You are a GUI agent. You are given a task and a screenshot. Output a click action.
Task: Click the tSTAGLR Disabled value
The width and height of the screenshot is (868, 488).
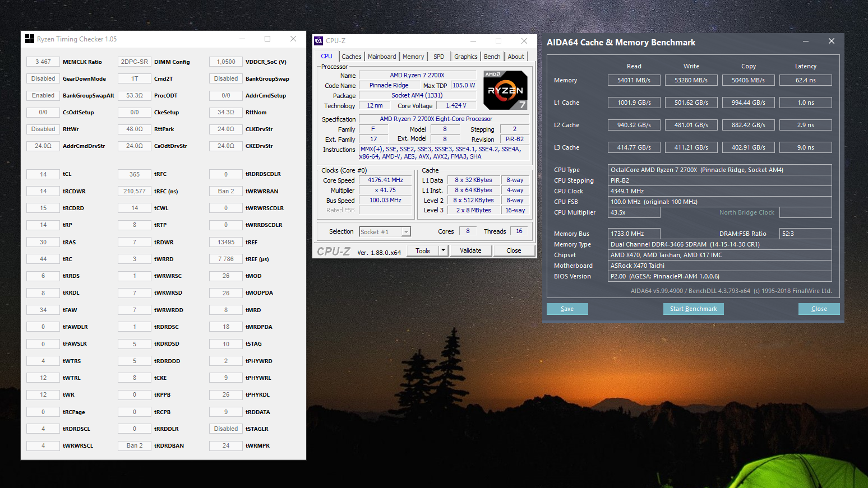pos(226,429)
